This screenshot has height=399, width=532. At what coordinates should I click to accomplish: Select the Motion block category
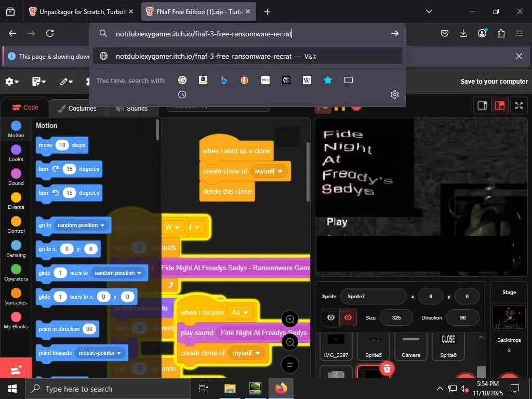point(16,129)
